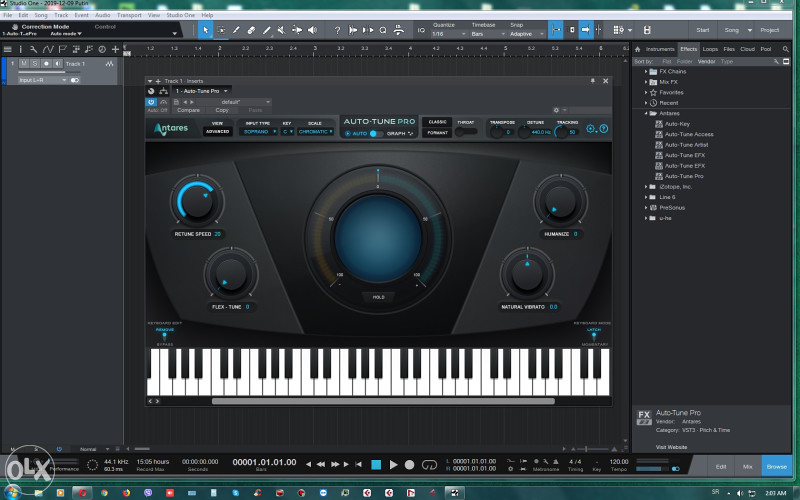Add a track with the plus icon
The image size is (800, 500).
[115, 49]
